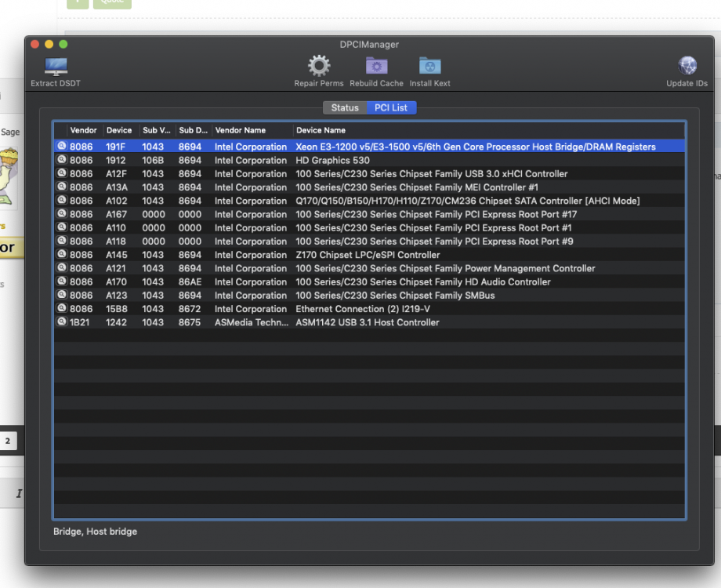Image resolution: width=721 pixels, height=588 pixels.
Task: Click the Sub D... column header
Action: tap(194, 130)
